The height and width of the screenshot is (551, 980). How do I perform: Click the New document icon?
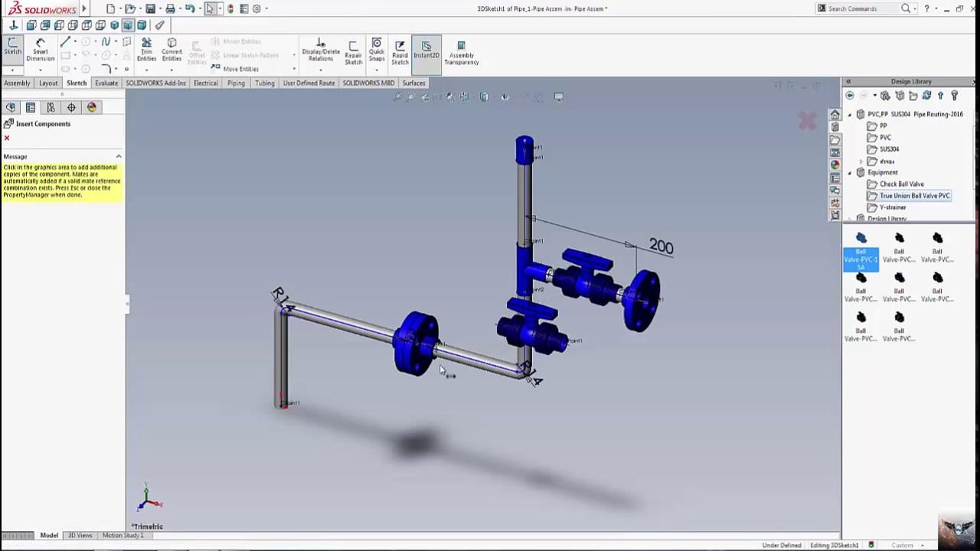pos(111,8)
